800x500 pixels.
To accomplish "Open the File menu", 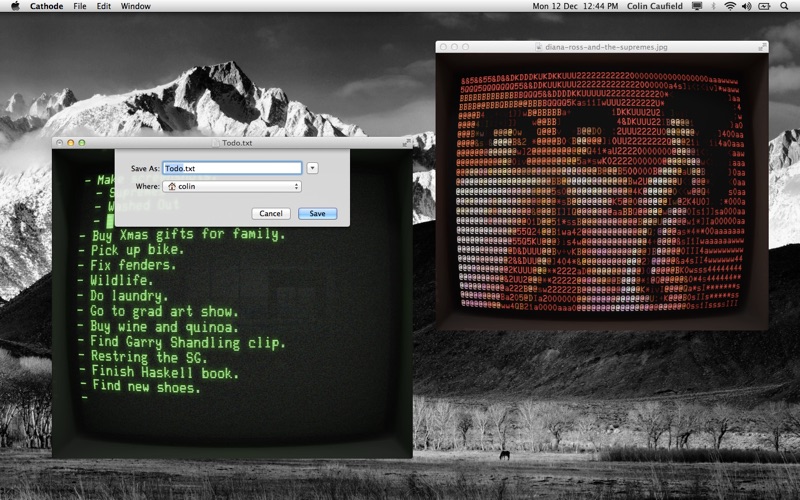I will pyautogui.click(x=80, y=6).
